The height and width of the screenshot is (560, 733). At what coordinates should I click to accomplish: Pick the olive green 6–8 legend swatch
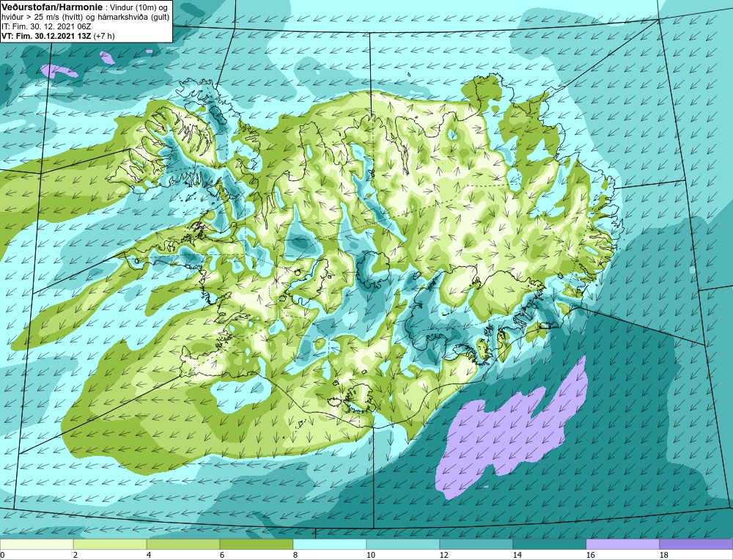click(256, 544)
